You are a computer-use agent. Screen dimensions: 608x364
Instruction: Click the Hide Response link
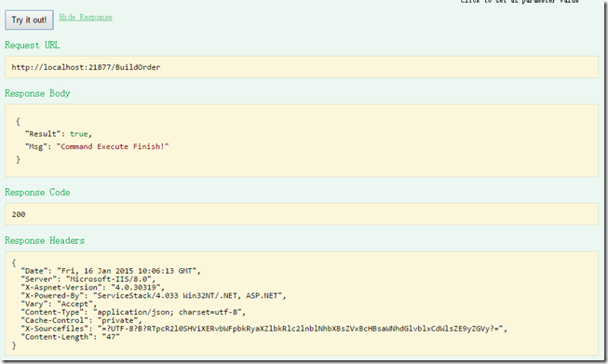pyautogui.click(x=86, y=18)
